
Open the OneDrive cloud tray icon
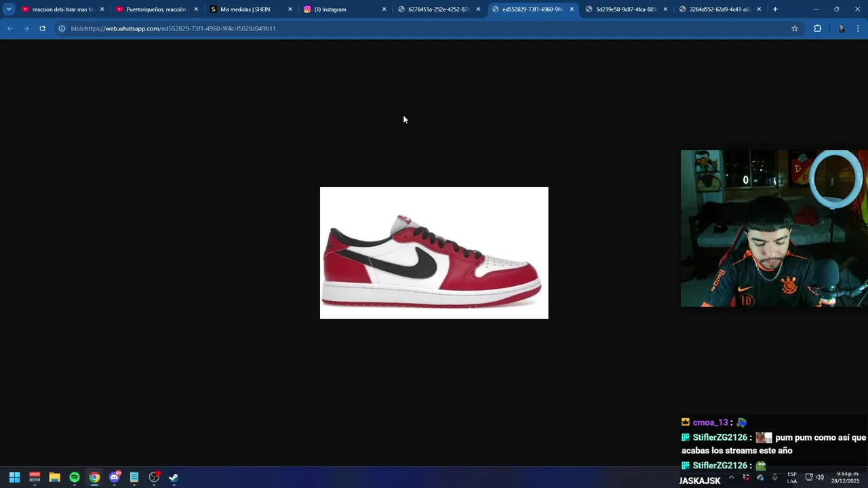coord(760,477)
